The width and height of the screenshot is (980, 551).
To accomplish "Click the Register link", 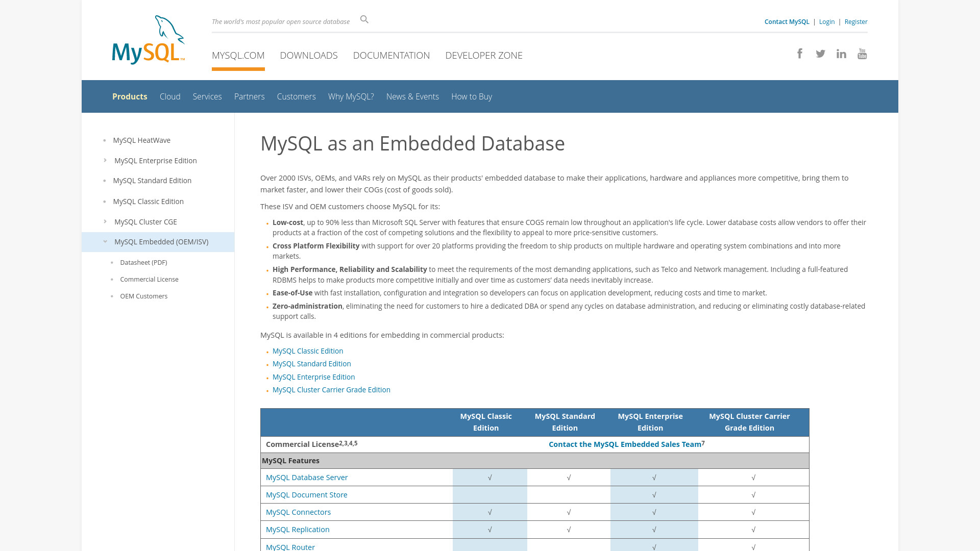I will pyautogui.click(x=856, y=21).
